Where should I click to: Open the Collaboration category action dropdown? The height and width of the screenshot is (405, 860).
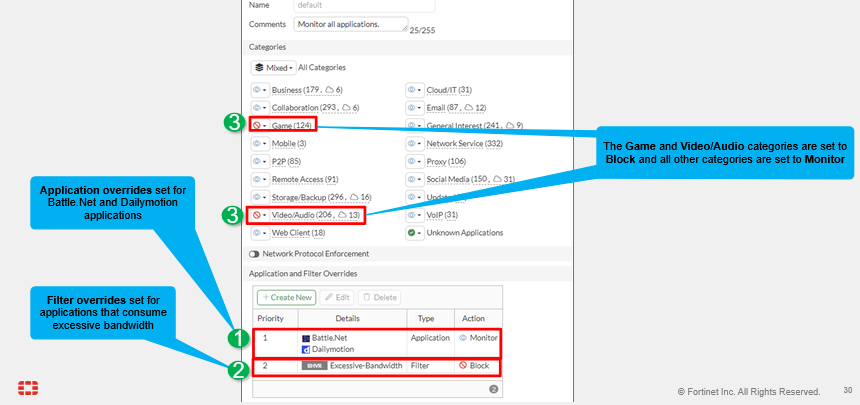260,108
